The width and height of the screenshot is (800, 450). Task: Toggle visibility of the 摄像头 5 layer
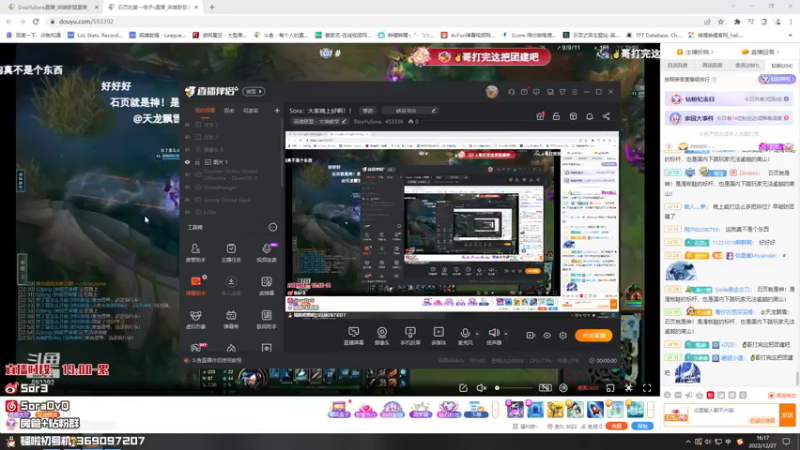coord(187,149)
